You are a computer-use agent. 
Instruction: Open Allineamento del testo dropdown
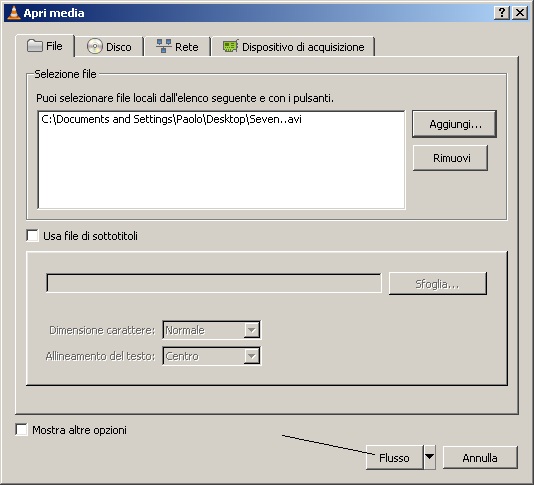click(252, 356)
